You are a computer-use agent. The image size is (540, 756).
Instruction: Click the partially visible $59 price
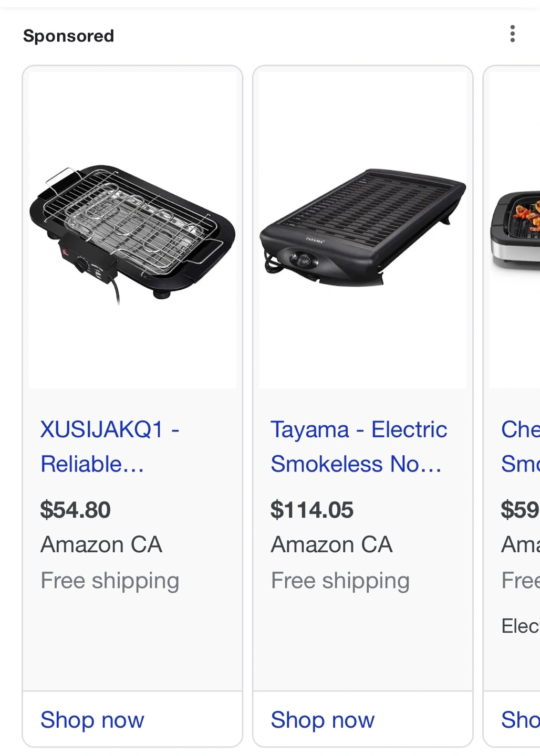(x=521, y=510)
